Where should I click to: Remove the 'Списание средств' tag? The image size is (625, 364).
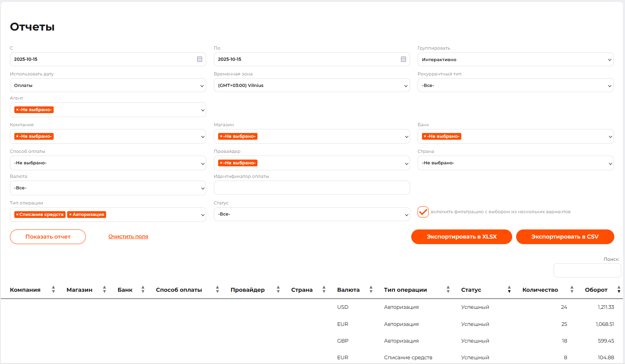click(x=17, y=214)
